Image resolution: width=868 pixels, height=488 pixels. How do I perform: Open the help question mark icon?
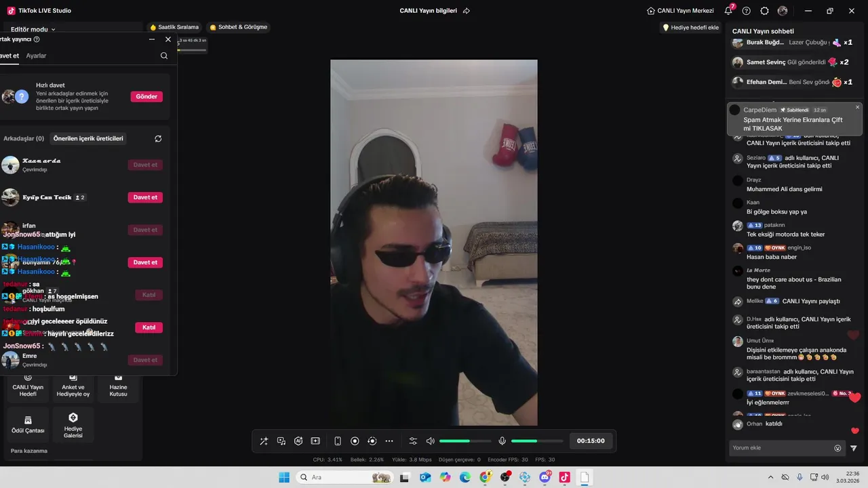click(x=747, y=11)
